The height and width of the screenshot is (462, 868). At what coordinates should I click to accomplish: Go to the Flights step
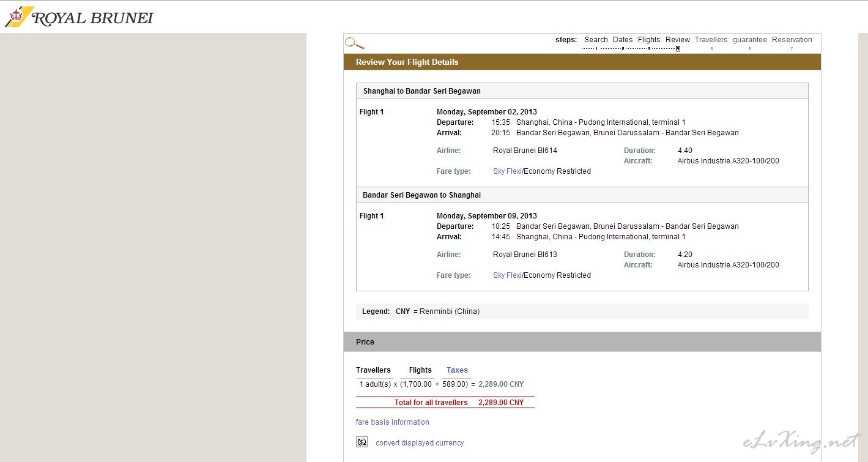649,40
